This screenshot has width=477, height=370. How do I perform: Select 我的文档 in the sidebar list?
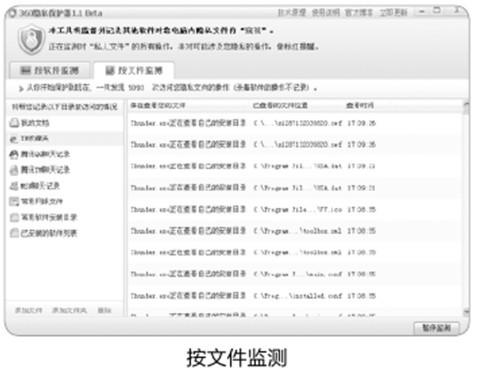(64, 123)
